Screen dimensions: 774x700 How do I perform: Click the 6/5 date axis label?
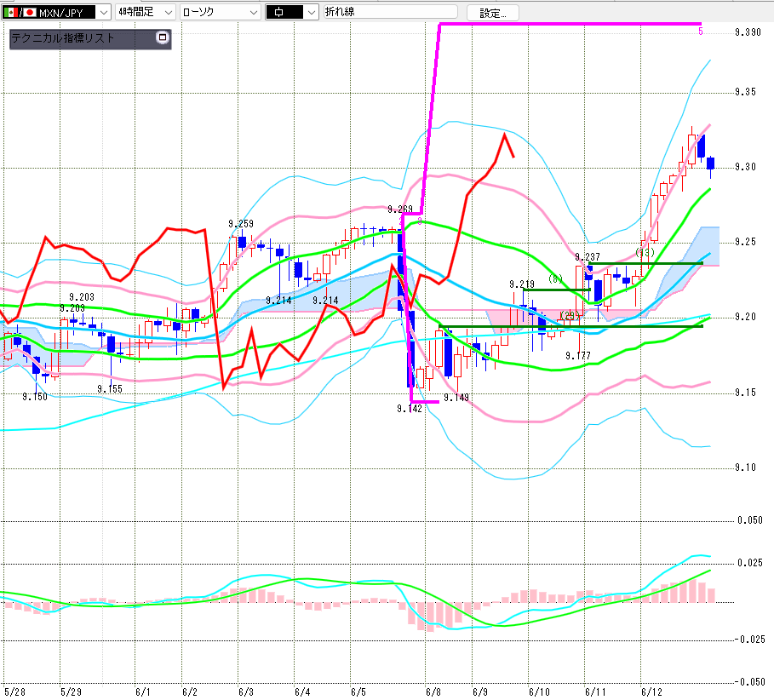click(358, 692)
